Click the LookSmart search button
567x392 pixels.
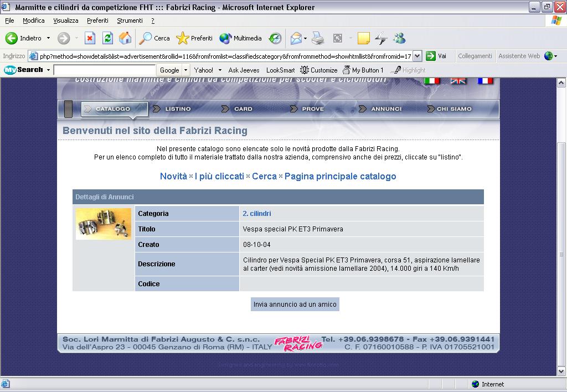pyautogui.click(x=281, y=70)
